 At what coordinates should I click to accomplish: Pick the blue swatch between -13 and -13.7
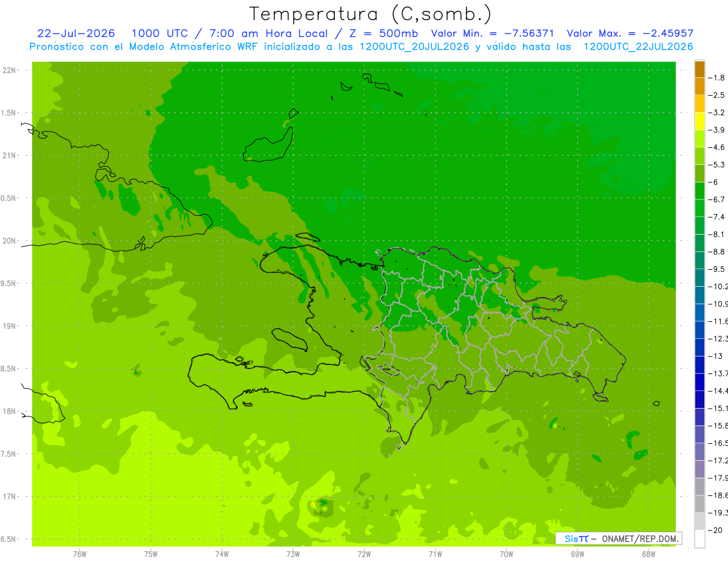[x=699, y=365]
